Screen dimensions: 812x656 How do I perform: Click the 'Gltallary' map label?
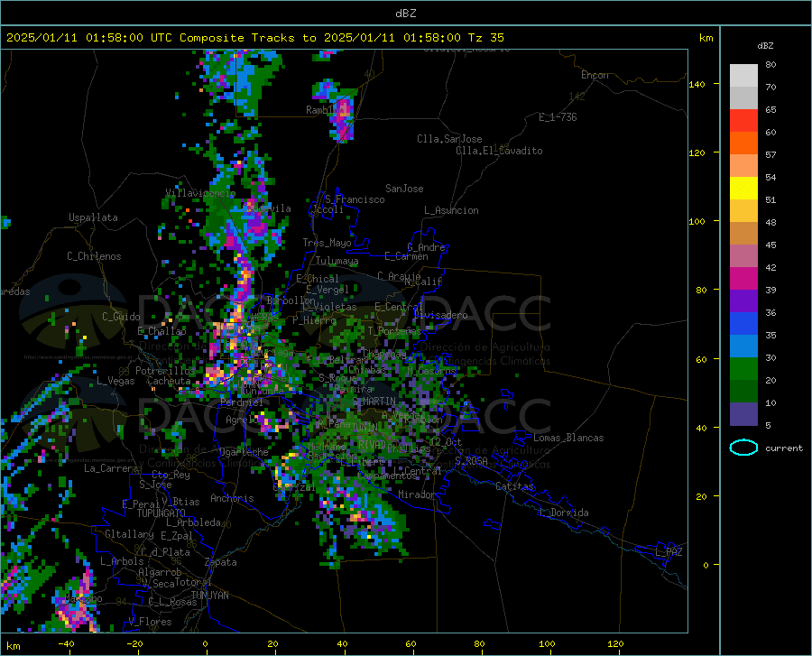tap(129, 534)
